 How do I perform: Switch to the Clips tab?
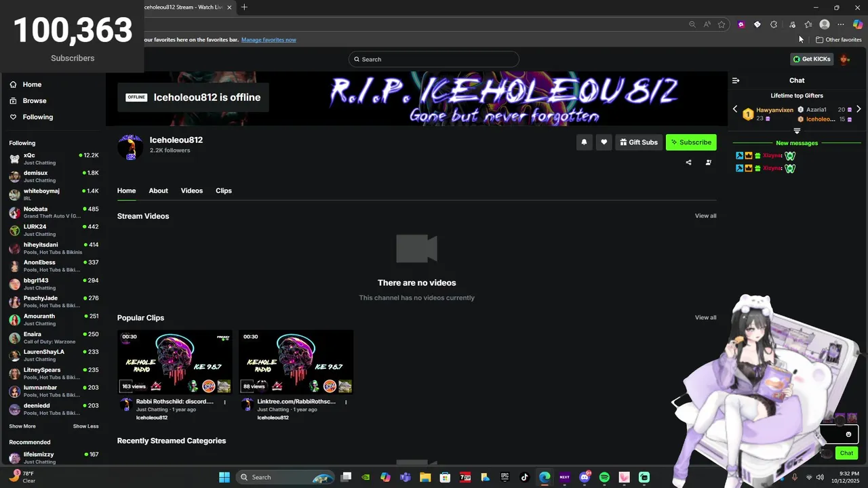[x=224, y=190]
